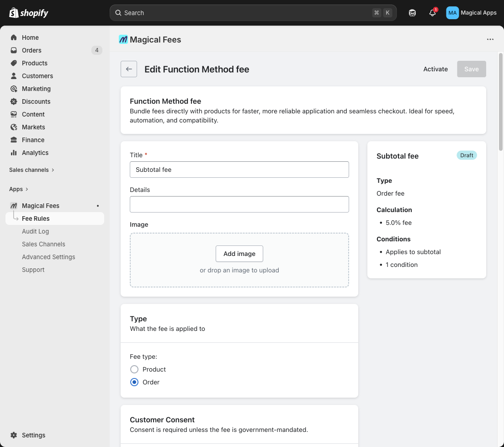Click the Settings gear in sidebar

click(x=14, y=435)
